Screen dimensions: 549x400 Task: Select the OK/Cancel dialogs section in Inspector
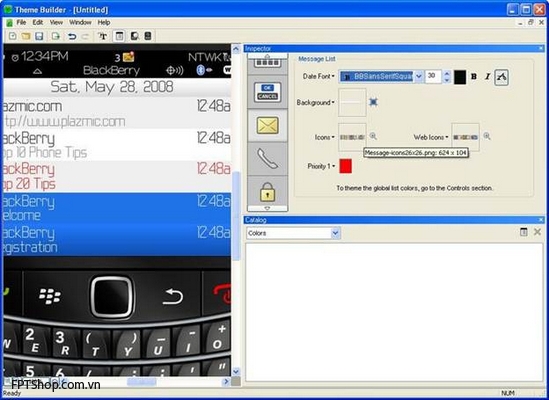coord(267,92)
